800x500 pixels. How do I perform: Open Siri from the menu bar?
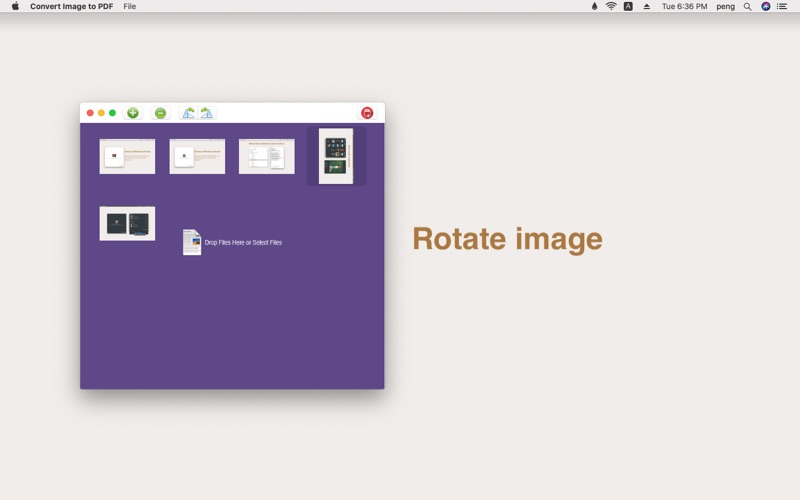tap(765, 6)
